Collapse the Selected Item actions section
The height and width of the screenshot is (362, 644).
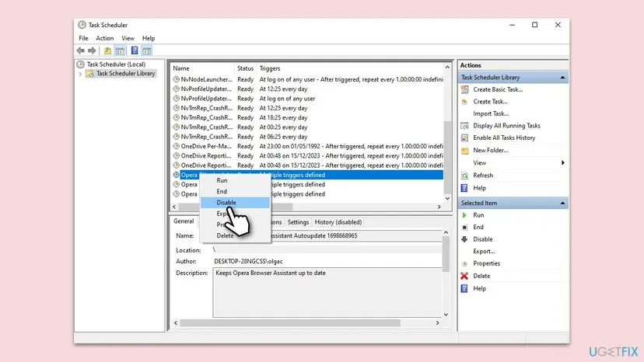click(562, 203)
